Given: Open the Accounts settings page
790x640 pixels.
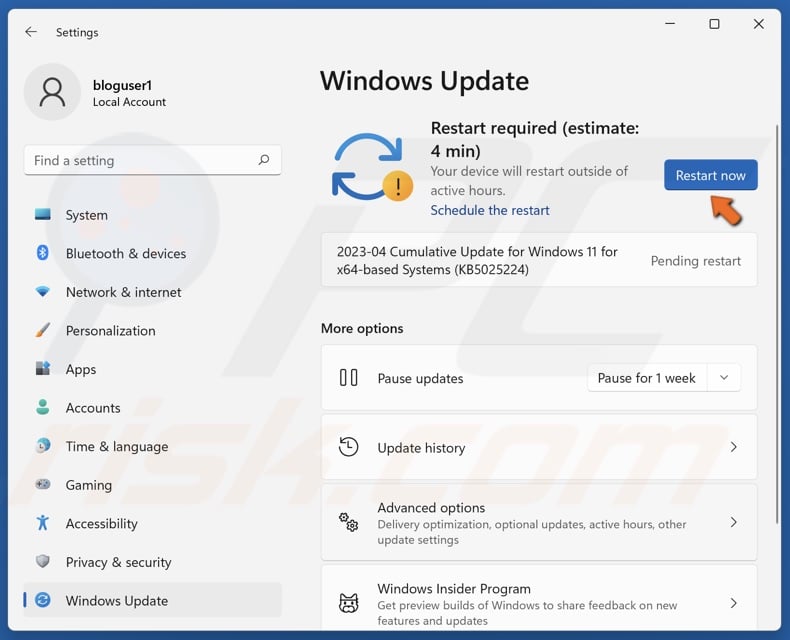Looking at the screenshot, I should 153,407.
